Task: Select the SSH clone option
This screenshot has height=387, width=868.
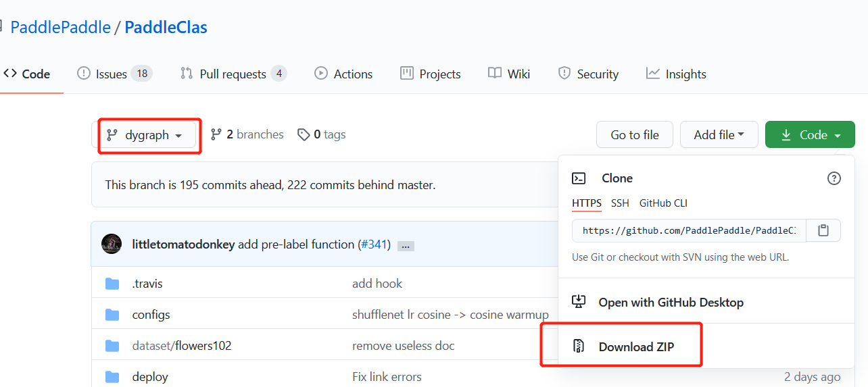Action: click(x=620, y=203)
